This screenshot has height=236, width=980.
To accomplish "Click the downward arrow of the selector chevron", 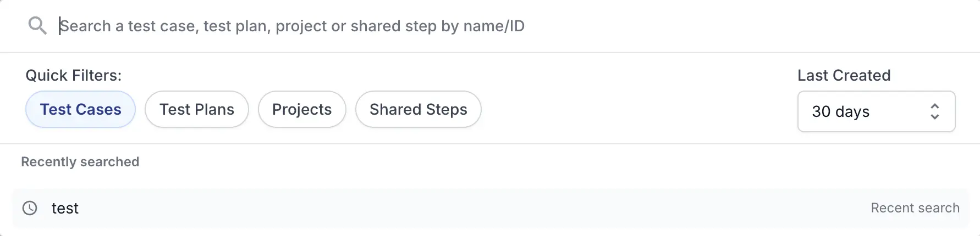I will coord(934,117).
